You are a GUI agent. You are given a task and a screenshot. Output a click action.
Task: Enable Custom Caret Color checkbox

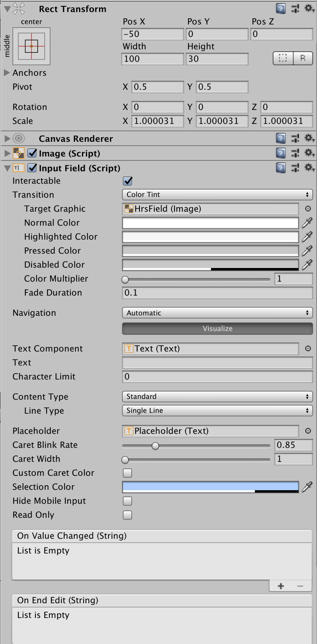(x=127, y=473)
